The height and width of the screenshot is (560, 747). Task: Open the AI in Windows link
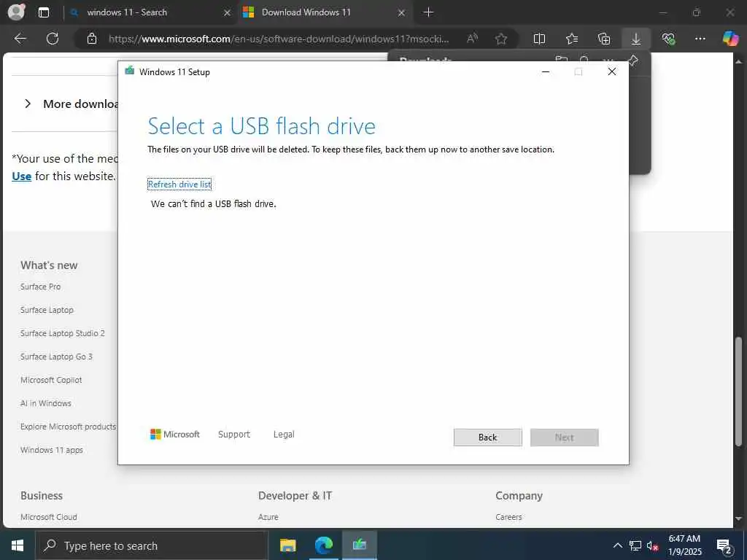[46, 403]
